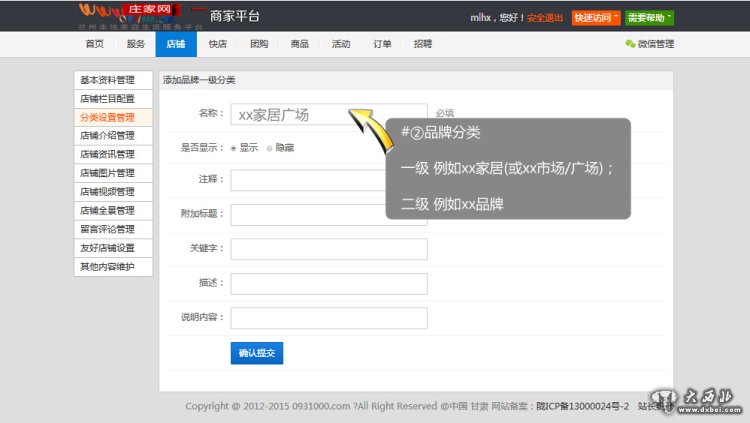
Task: Switch to the 店铺 navigation tab
Action: 175,44
